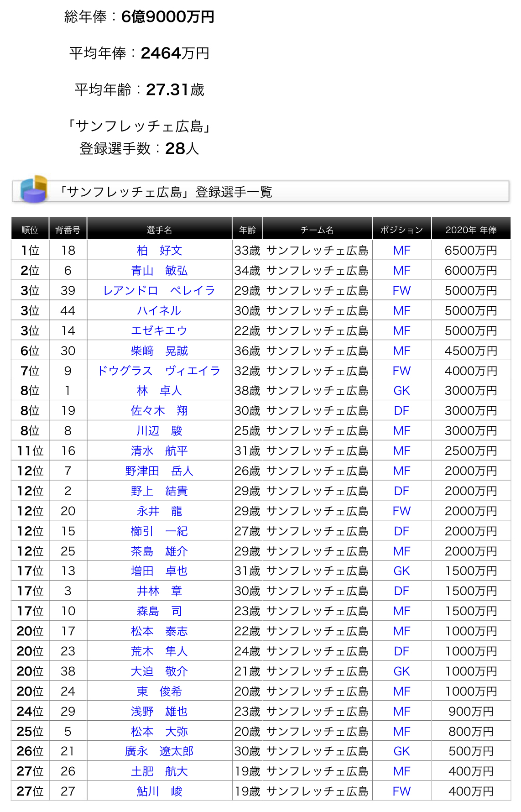Click MF position link in 柏 好文 row
This screenshot has height=812, width=521.
pos(401,251)
